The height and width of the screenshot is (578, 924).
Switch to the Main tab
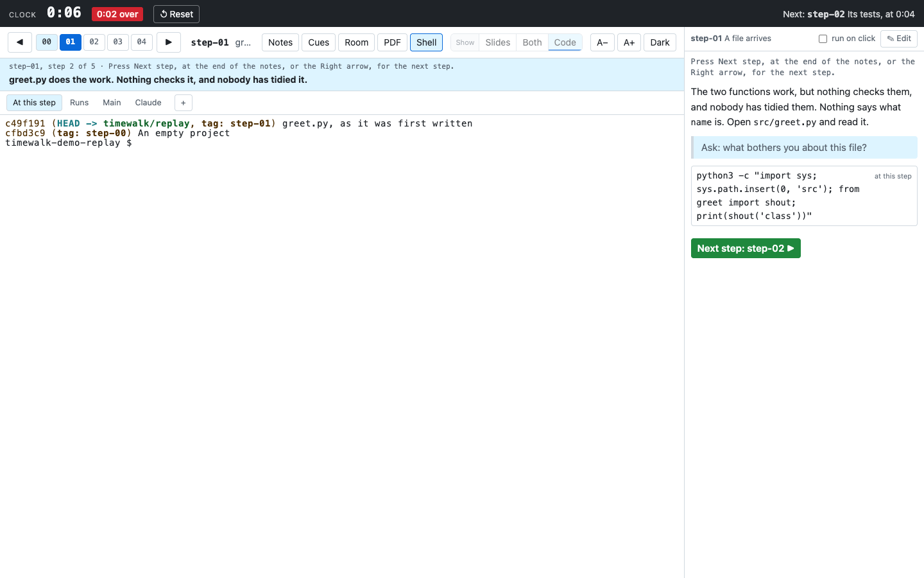coord(112,103)
